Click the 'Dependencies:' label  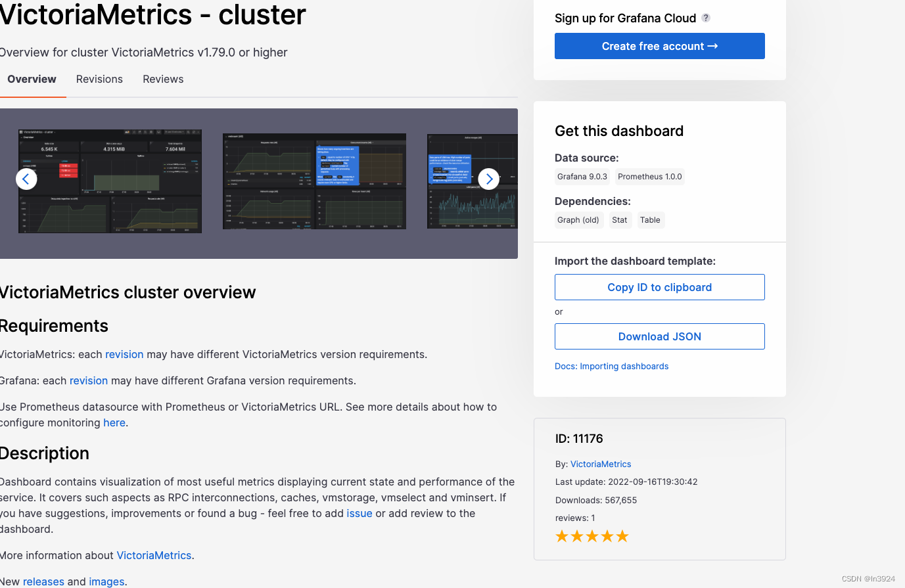[593, 201]
